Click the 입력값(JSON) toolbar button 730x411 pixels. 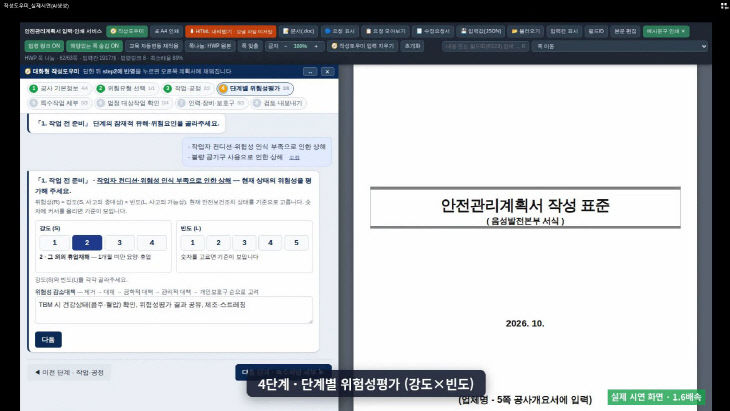point(481,31)
